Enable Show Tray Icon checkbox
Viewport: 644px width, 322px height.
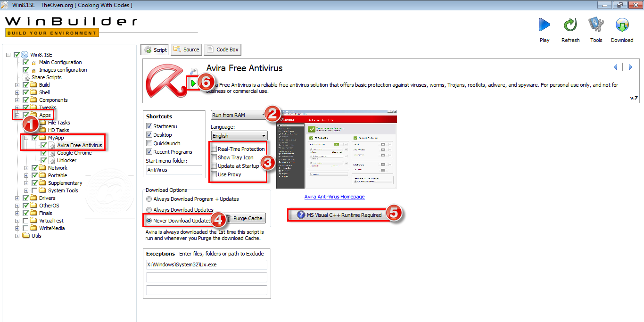tap(214, 157)
